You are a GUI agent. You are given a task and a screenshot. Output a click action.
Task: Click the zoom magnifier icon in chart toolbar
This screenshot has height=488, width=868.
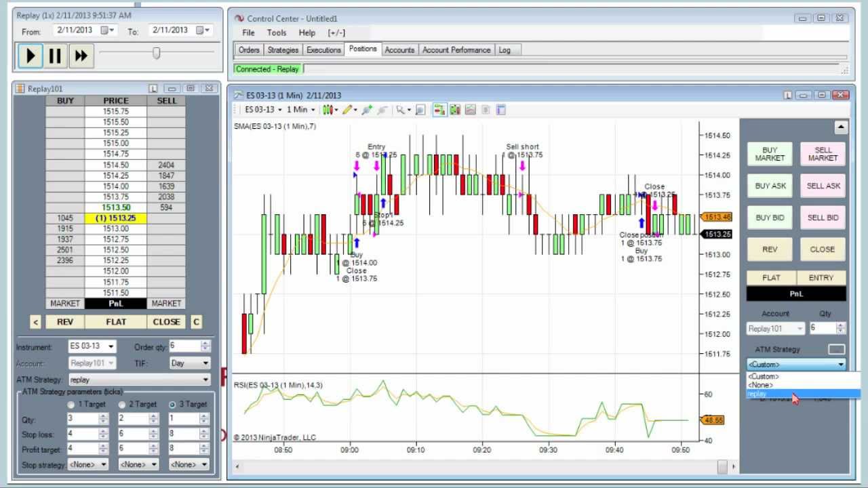(420, 110)
